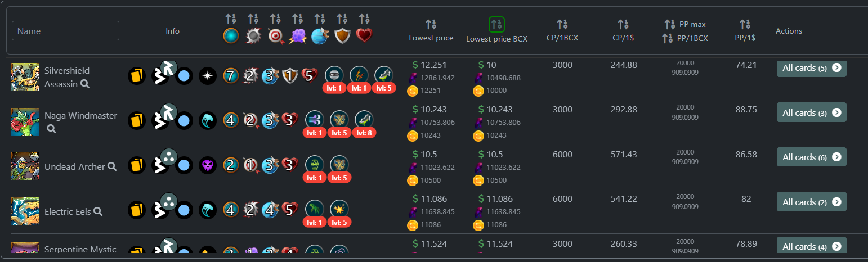
Task: Click magnifier next to Electric Eels
Action: [98, 211]
